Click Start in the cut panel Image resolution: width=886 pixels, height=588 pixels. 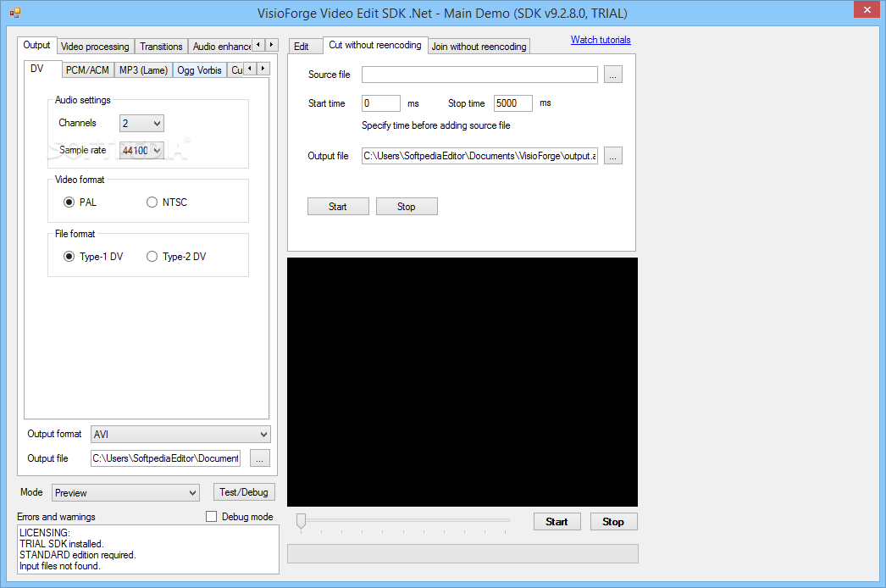(338, 207)
